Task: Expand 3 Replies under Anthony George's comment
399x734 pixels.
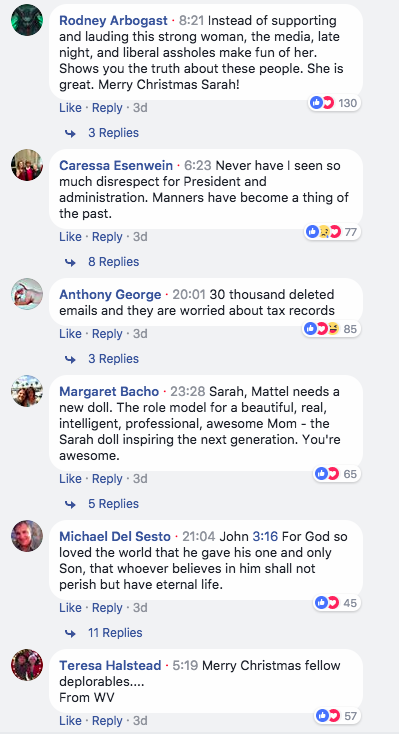Action: tap(114, 359)
